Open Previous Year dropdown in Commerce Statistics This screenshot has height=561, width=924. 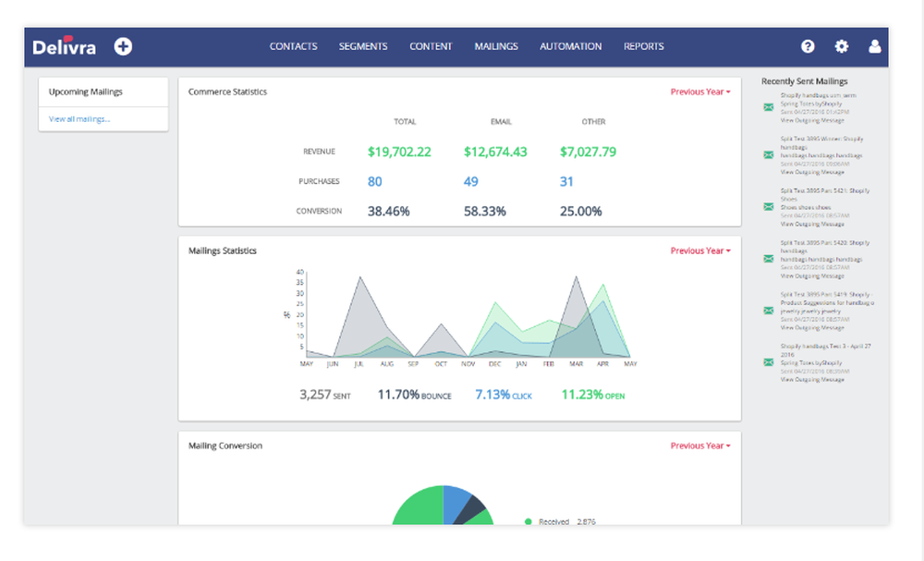(x=699, y=91)
